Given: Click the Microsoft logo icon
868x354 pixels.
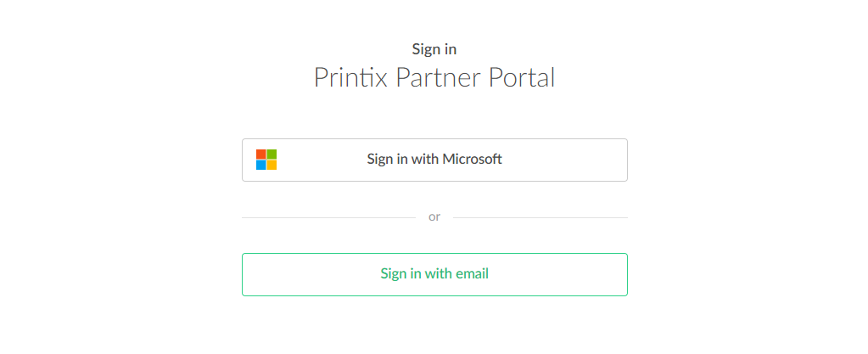Looking at the screenshot, I should [x=266, y=160].
